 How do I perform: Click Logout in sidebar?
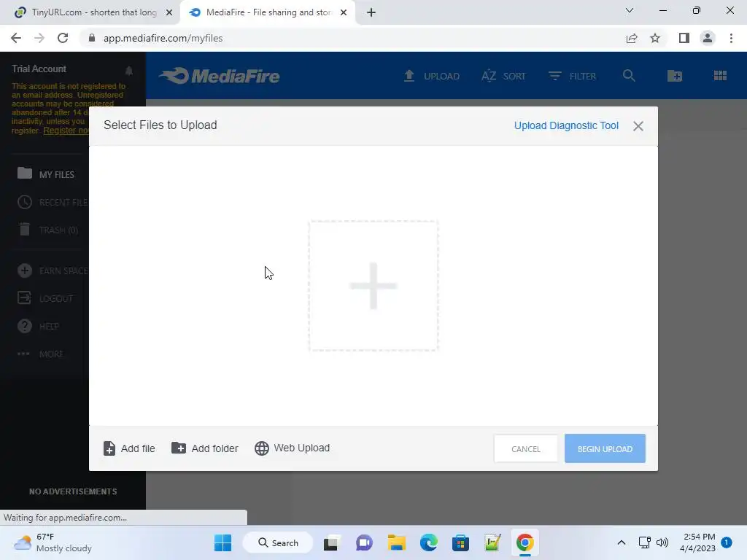45,298
